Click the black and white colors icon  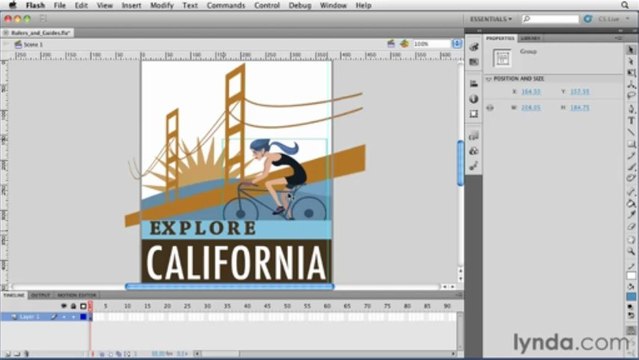click(631, 306)
